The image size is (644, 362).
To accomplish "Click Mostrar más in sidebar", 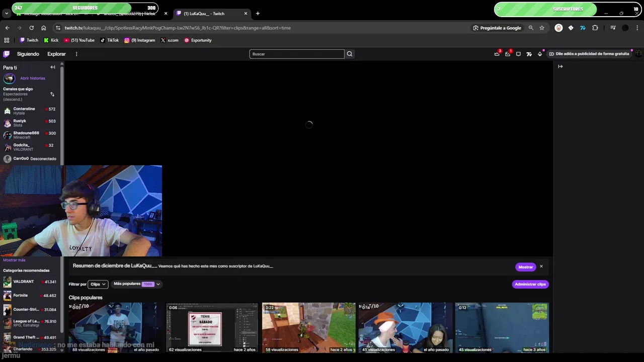I will 14,260.
